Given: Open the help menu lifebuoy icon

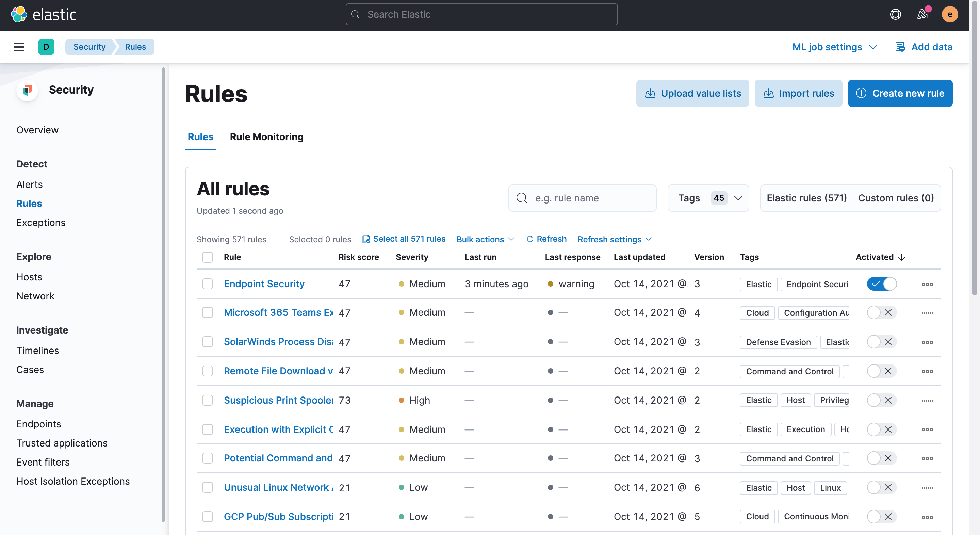Looking at the screenshot, I should pos(895,14).
